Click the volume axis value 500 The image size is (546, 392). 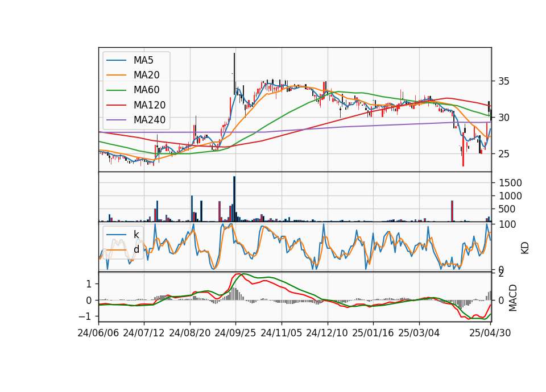(507, 210)
